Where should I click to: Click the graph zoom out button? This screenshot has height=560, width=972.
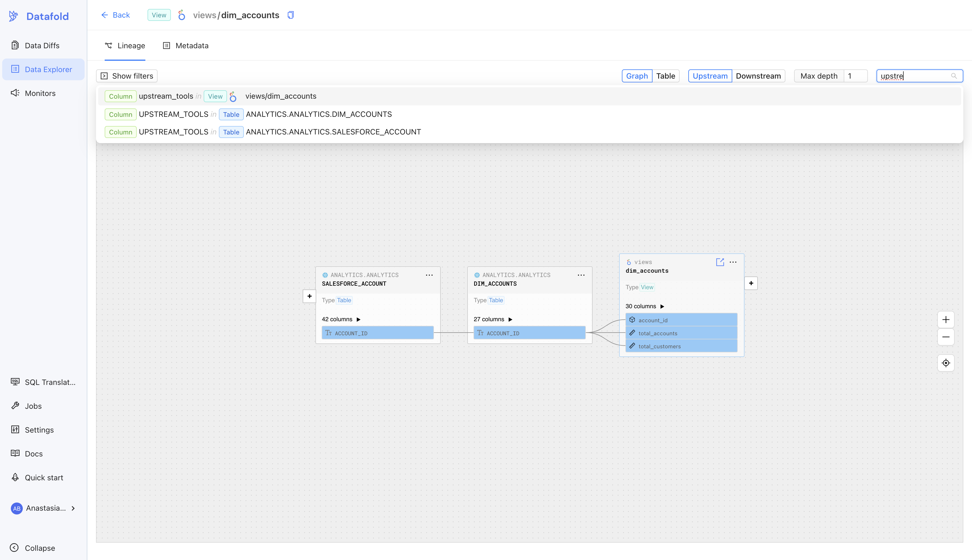945,337
